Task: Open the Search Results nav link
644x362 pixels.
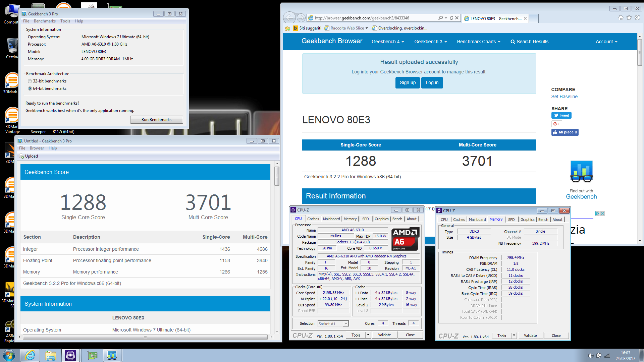Action: click(x=529, y=42)
